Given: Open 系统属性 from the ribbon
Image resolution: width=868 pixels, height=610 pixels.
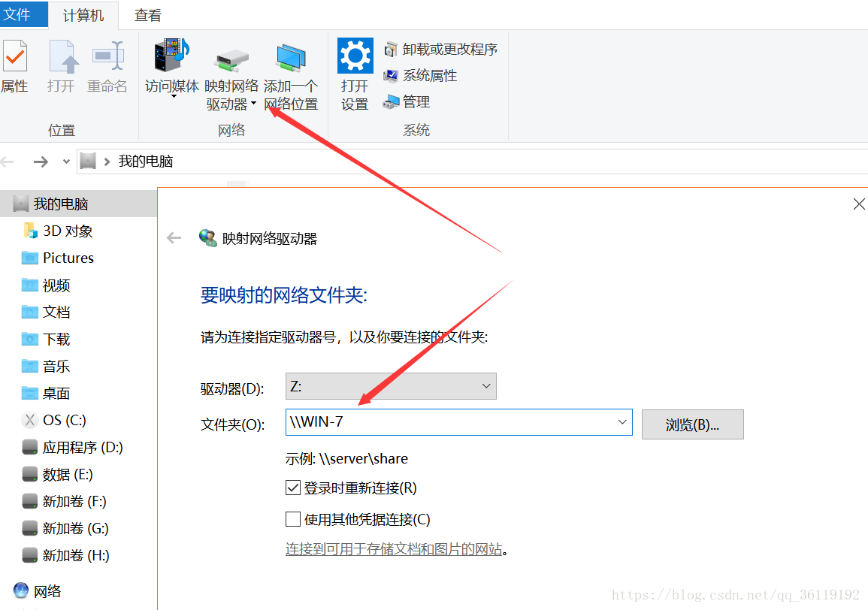Looking at the screenshot, I should pos(420,75).
